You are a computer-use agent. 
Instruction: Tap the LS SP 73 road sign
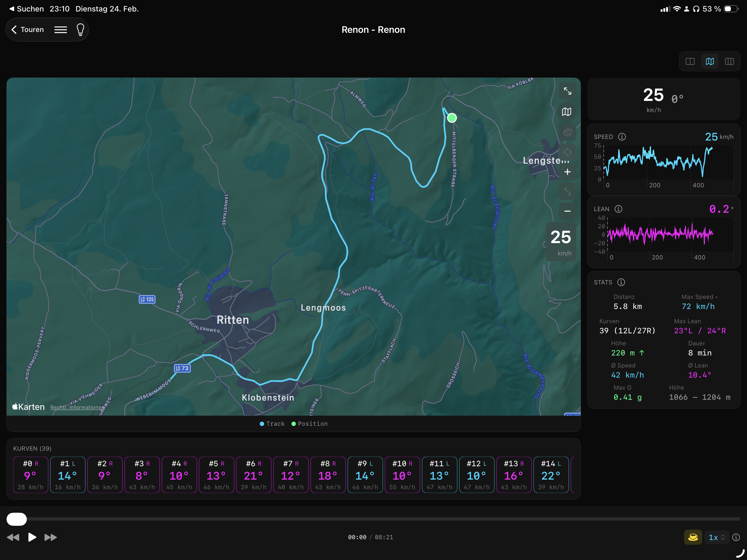182,368
